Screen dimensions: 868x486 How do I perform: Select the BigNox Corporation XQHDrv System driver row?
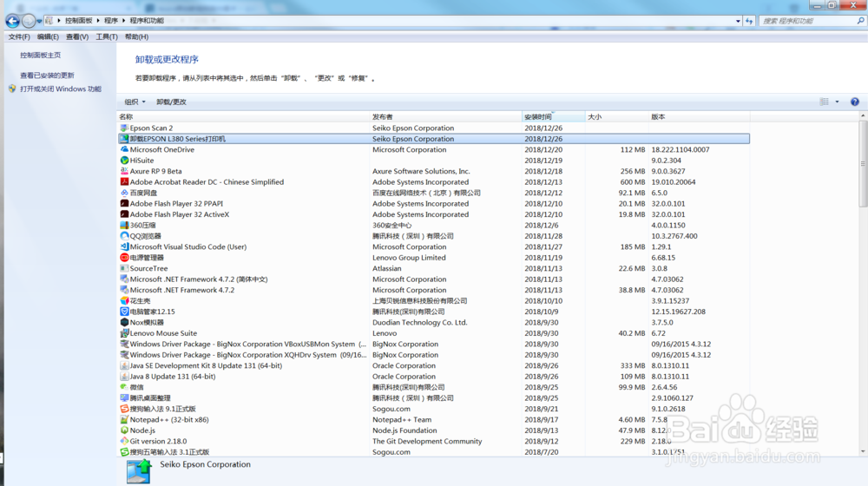click(x=434, y=355)
